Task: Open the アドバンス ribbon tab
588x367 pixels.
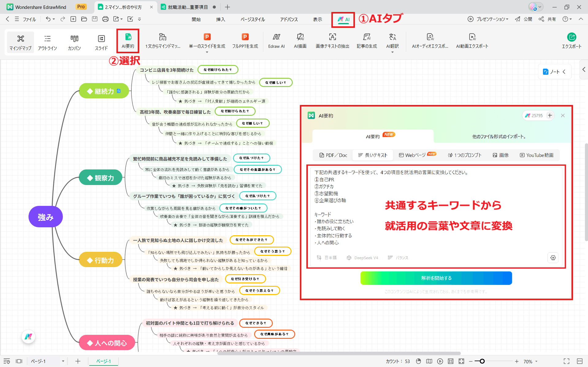Action: [x=289, y=19]
